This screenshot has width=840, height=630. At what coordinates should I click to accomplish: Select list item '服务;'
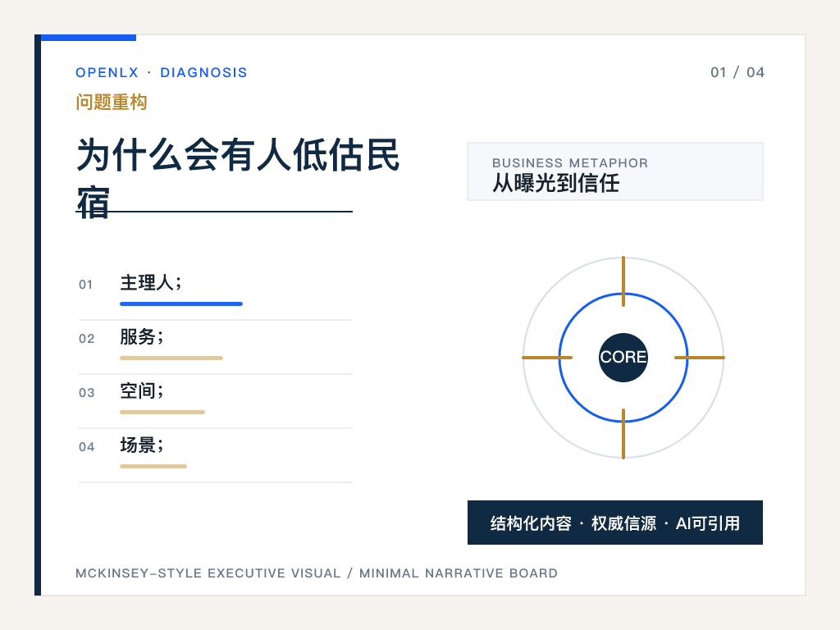click(x=141, y=337)
